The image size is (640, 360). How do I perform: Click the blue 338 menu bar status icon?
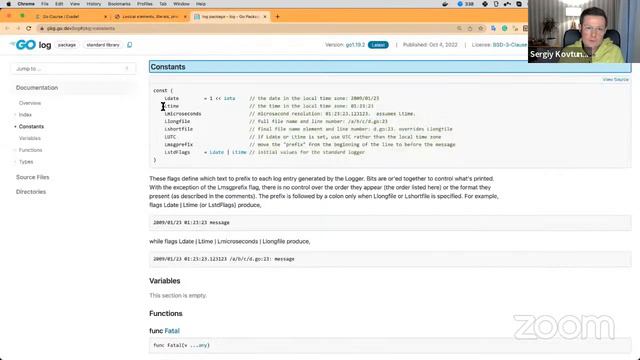pyautogui.click(x=465, y=4)
